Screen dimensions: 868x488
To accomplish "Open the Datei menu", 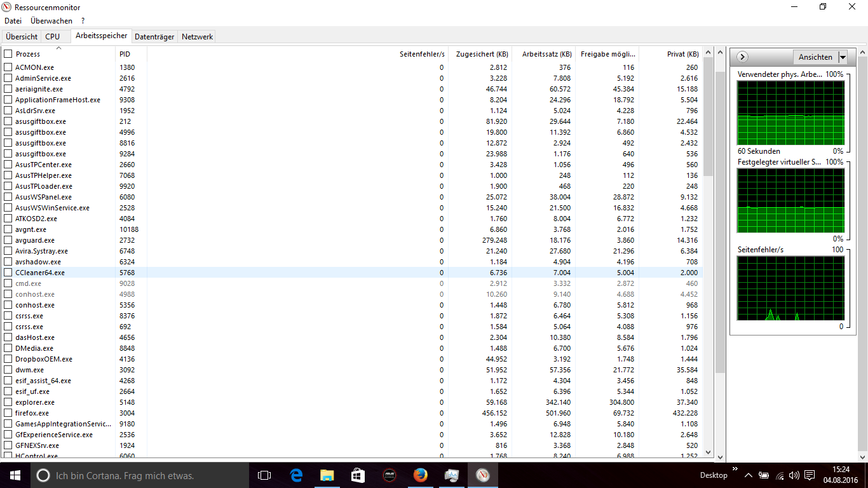I will 13,21.
